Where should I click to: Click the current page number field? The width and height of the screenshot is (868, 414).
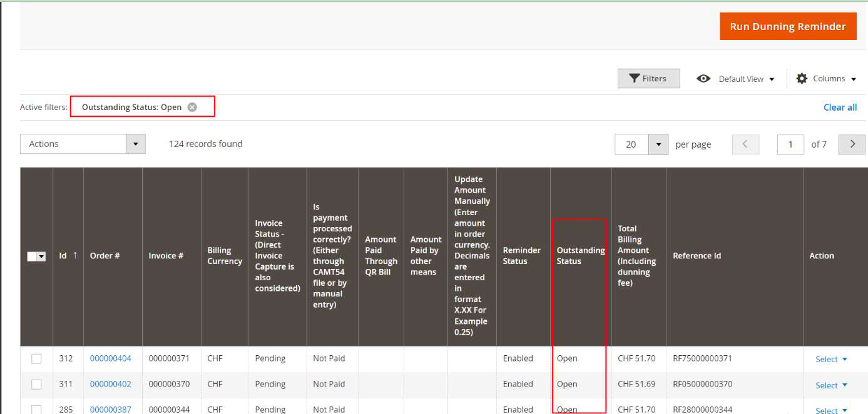(x=790, y=144)
